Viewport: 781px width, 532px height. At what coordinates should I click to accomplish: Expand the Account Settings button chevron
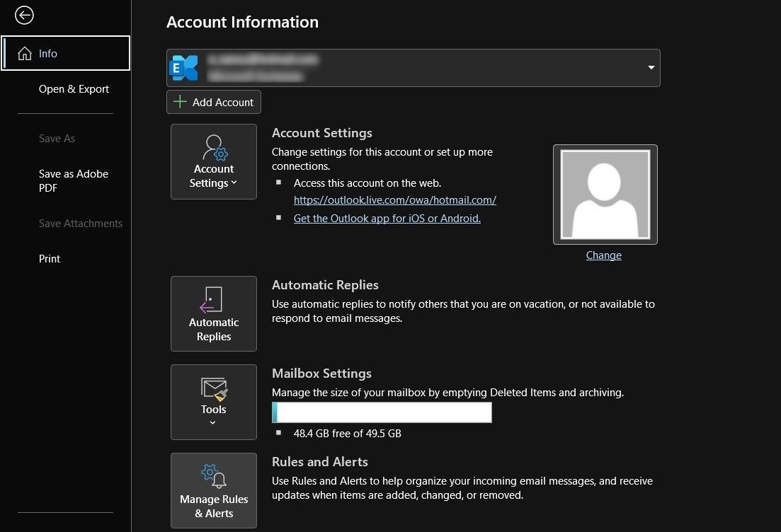[x=234, y=183]
